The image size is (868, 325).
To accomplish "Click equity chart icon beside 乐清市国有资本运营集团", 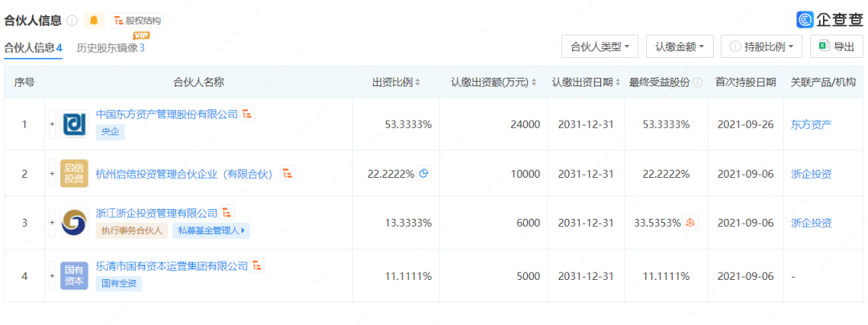I will pyautogui.click(x=257, y=265).
